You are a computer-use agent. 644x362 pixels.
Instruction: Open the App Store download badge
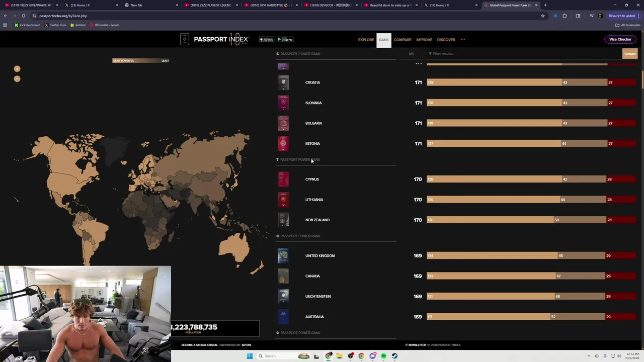point(267,39)
